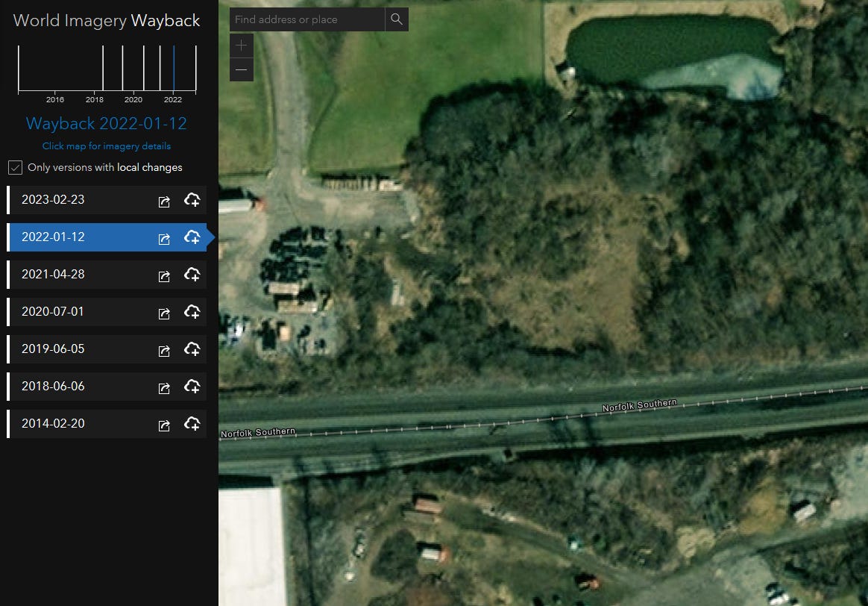Add 2018-06-06 version to web map
868x606 pixels.
[192, 386]
